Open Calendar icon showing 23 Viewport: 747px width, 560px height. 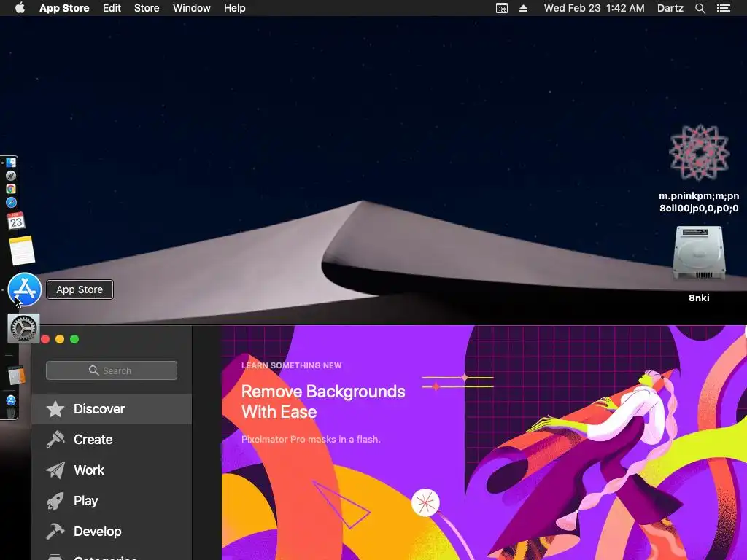click(x=16, y=221)
